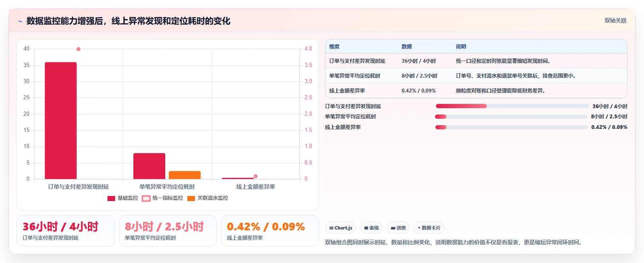Click the Chart.js tag pill

point(341,228)
